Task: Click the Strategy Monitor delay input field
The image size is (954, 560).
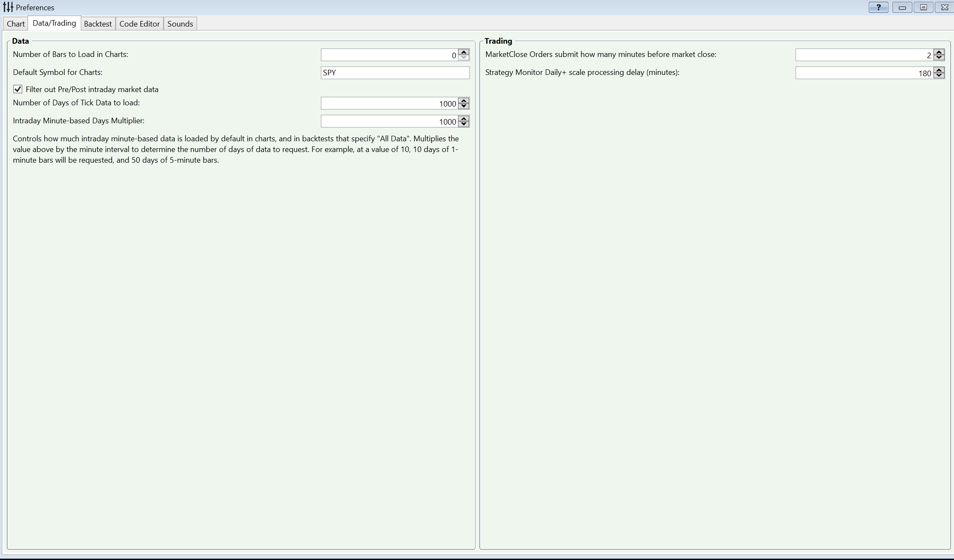Action: point(864,73)
